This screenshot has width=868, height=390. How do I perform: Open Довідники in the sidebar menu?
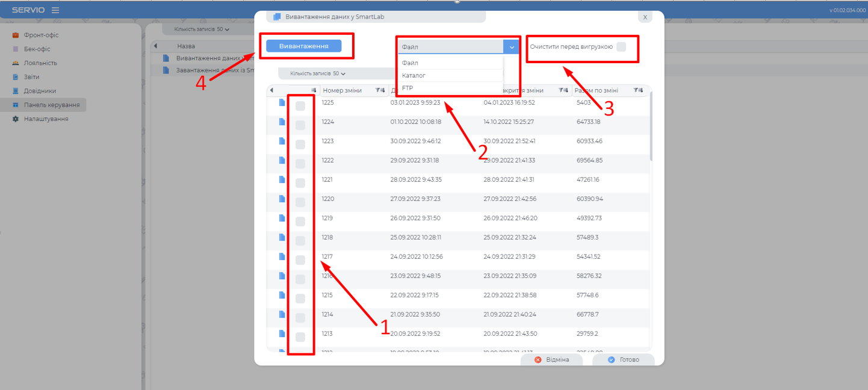pos(40,91)
